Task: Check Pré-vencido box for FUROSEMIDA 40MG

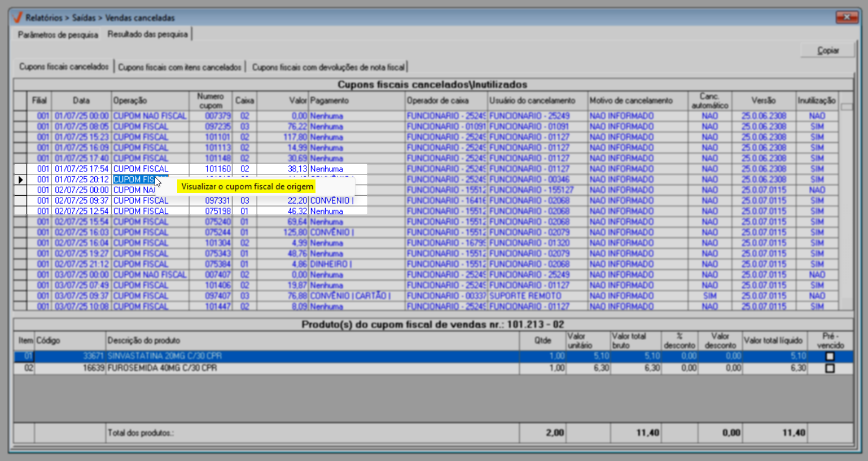Action: (830, 368)
